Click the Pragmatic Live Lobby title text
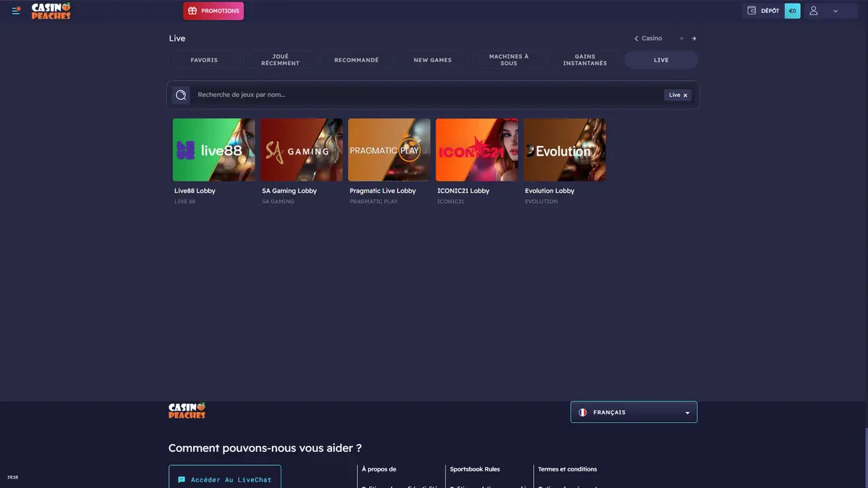The image size is (868, 488). 383,191
